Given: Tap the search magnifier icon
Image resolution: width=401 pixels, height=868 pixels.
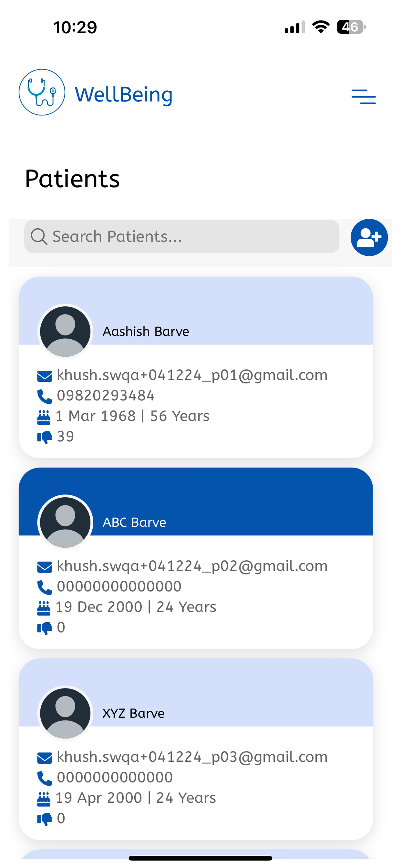Looking at the screenshot, I should pos(39,236).
